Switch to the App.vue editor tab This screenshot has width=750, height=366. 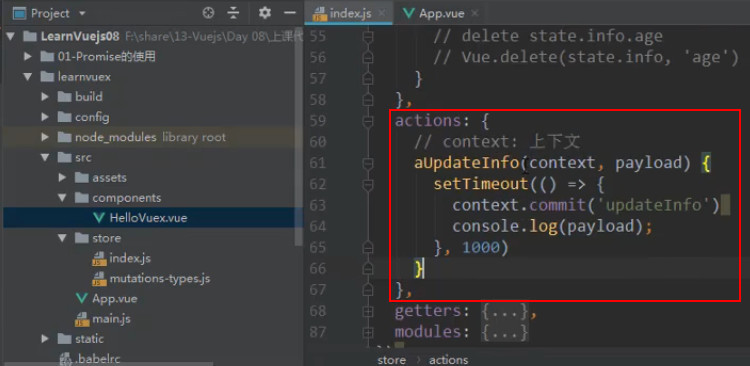pyautogui.click(x=441, y=13)
